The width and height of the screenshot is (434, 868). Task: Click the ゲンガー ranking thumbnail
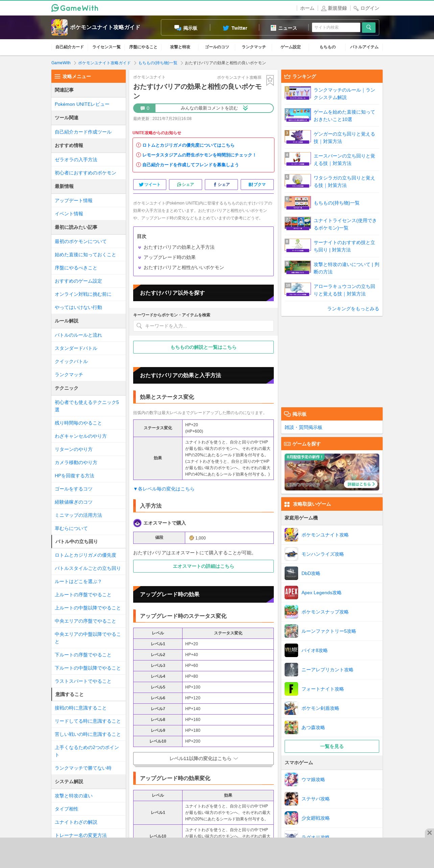298,137
